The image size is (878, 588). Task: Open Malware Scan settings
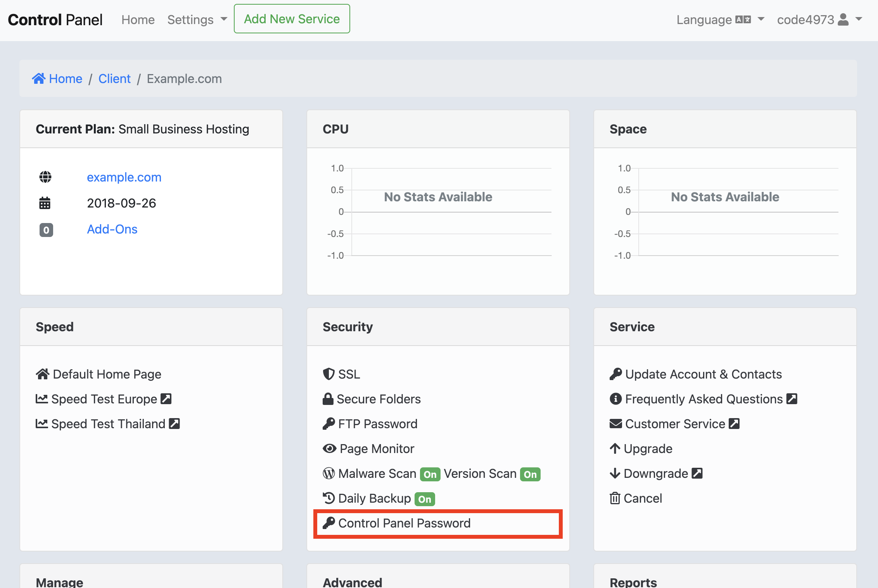coord(377,473)
